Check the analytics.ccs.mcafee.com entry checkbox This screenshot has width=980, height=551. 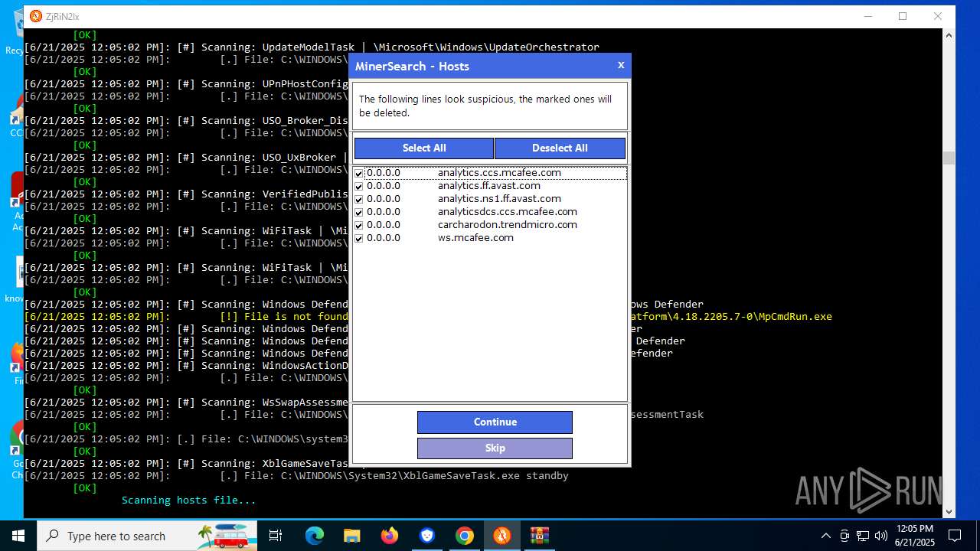[359, 173]
